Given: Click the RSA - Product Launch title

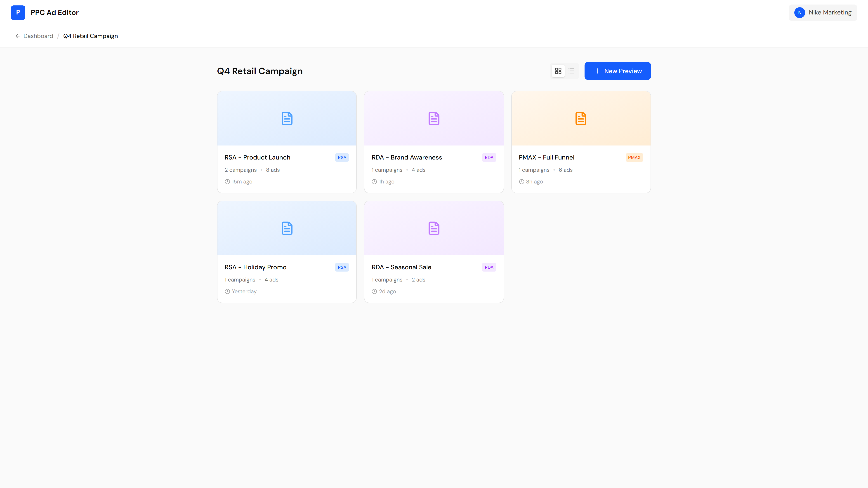Looking at the screenshot, I should pos(257,157).
